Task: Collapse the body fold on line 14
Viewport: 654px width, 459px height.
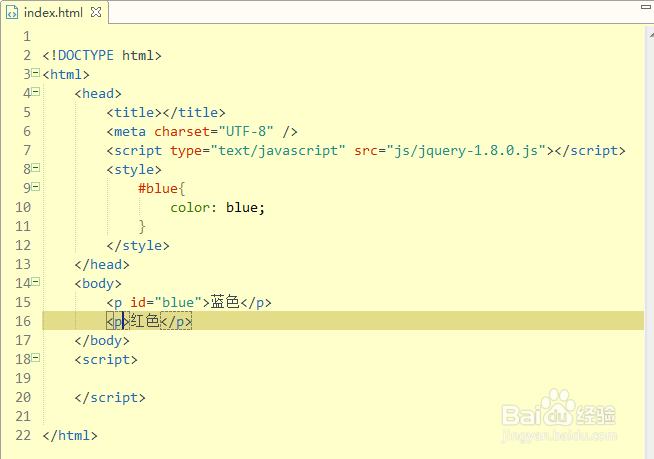Action: [36, 282]
